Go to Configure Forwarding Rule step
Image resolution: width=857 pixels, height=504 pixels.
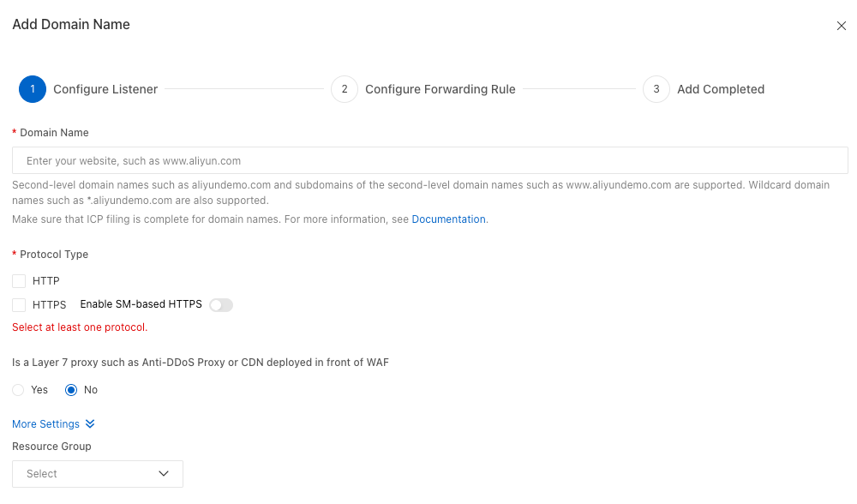click(x=440, y=89)
